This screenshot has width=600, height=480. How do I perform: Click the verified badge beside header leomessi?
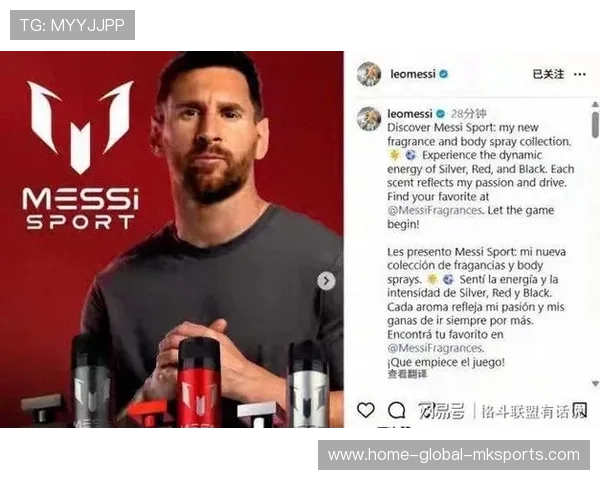[x=443, y=74]
